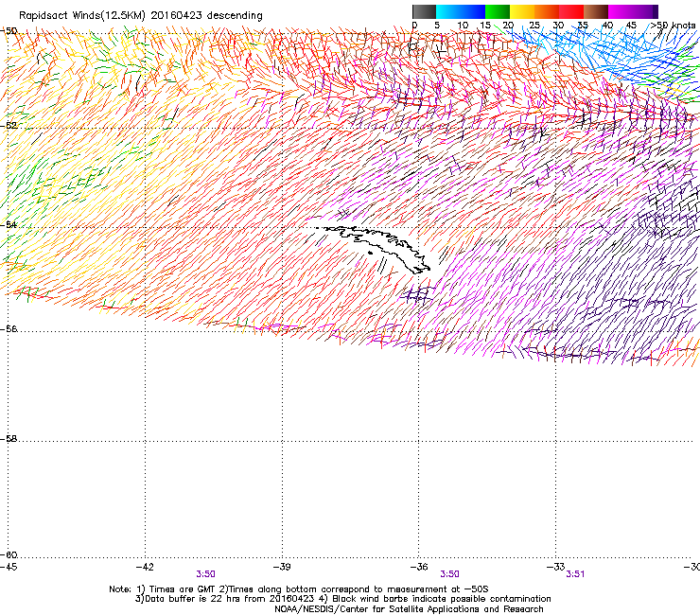Click the brown 35-40 knots legend swatch
The height and width of the screenshot is (615, 700).
596,11
